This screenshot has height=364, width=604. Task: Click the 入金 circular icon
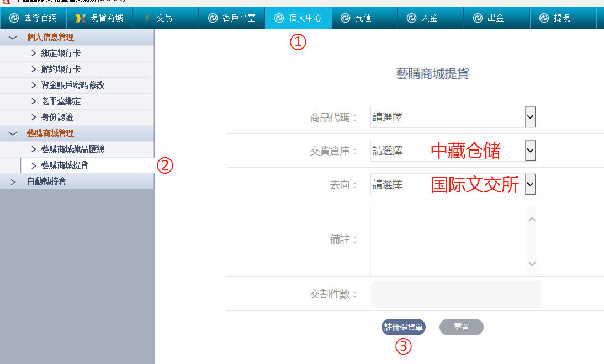tap(411, 18)
